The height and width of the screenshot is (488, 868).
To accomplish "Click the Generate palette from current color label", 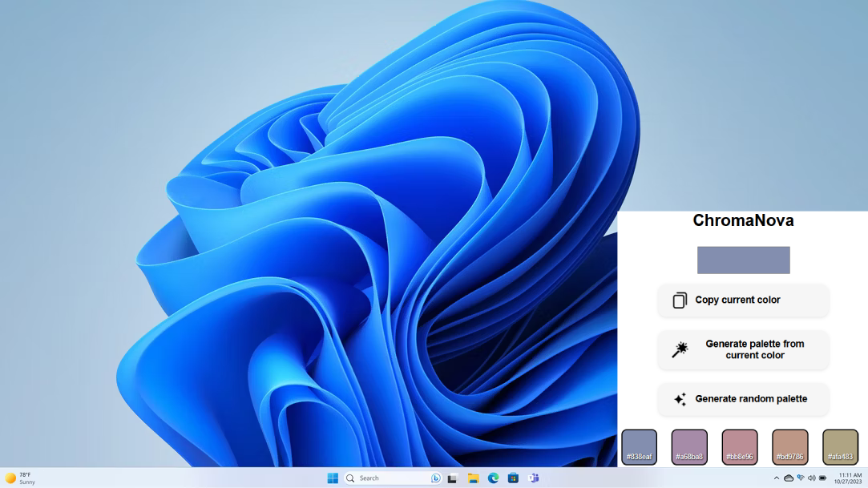I will (754, 349).
